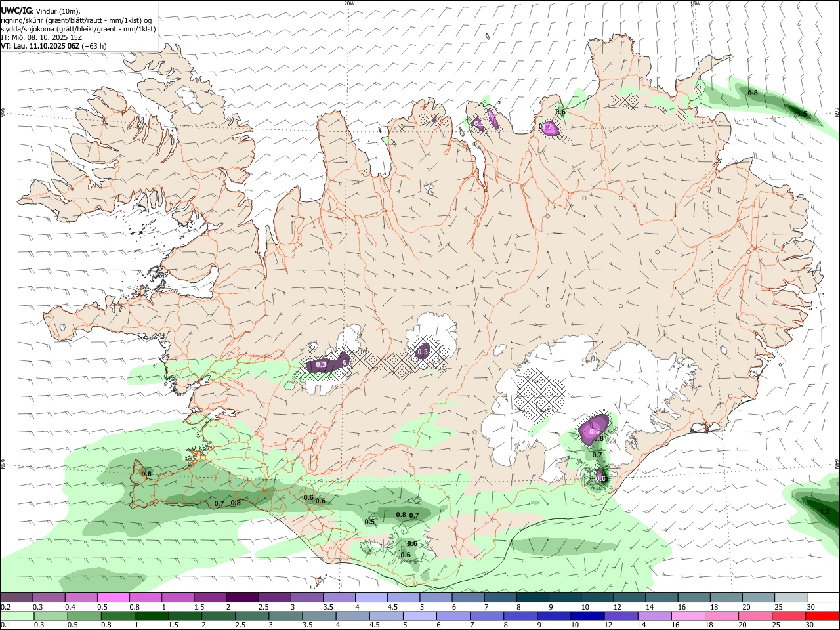Click the bright magenta 0.5 snow legend swatch

114,598
